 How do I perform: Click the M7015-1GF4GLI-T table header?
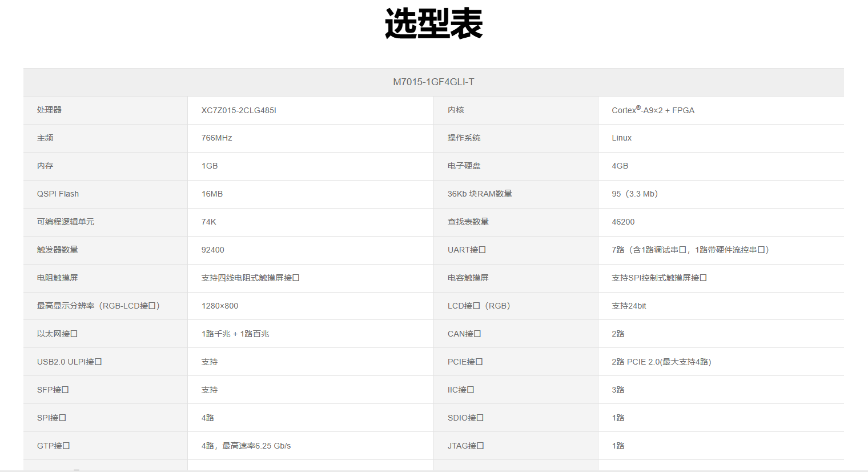[x=433, y=82]
